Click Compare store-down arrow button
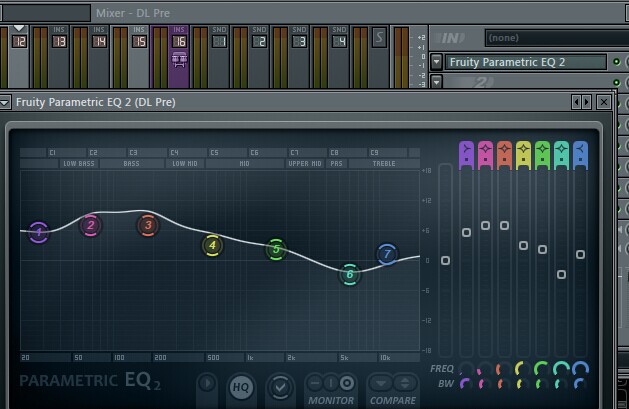Viewport: 629px width, 409px height. click(381, 383)
